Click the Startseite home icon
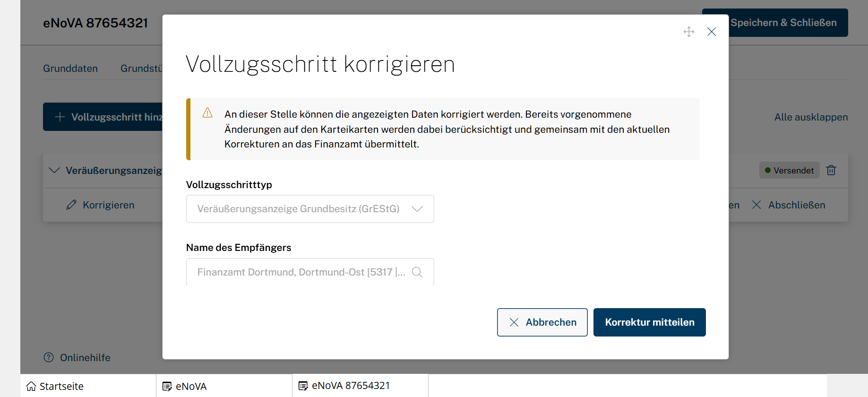The width and height of the screenshot is (868, 397). tap(31, 386)
